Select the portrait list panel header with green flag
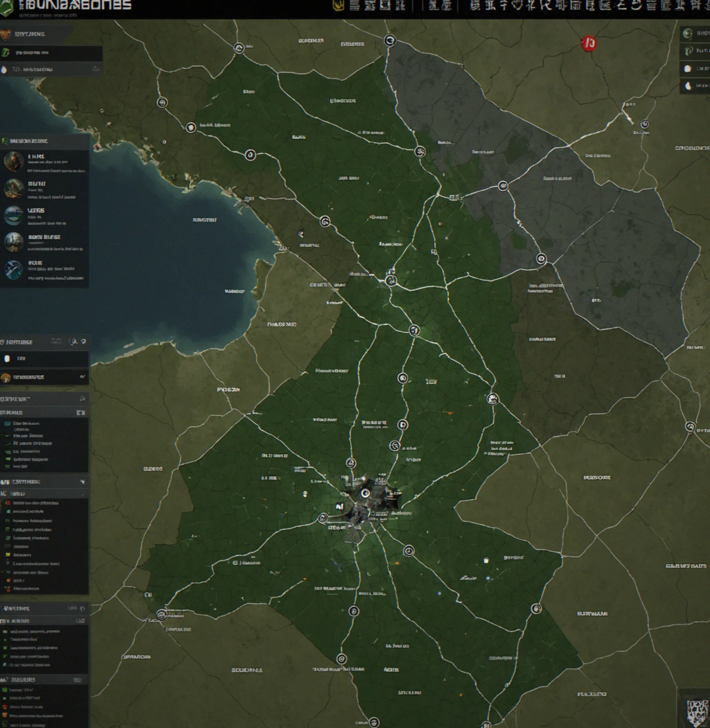710x728 pixels. (x=44, y=141)
